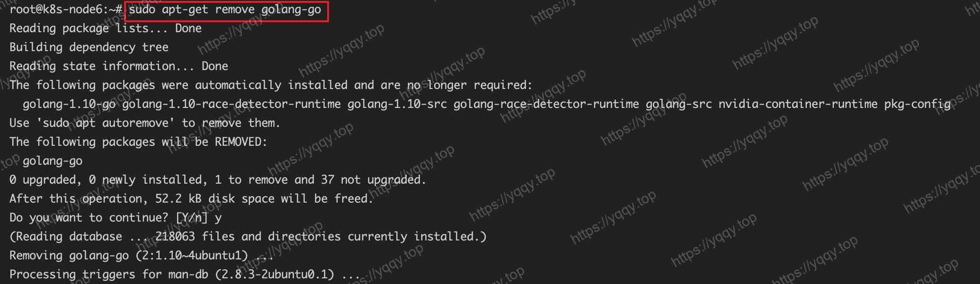
Task: Click the 'Reading state information... Done' line
Action: [x=119, y=66]
